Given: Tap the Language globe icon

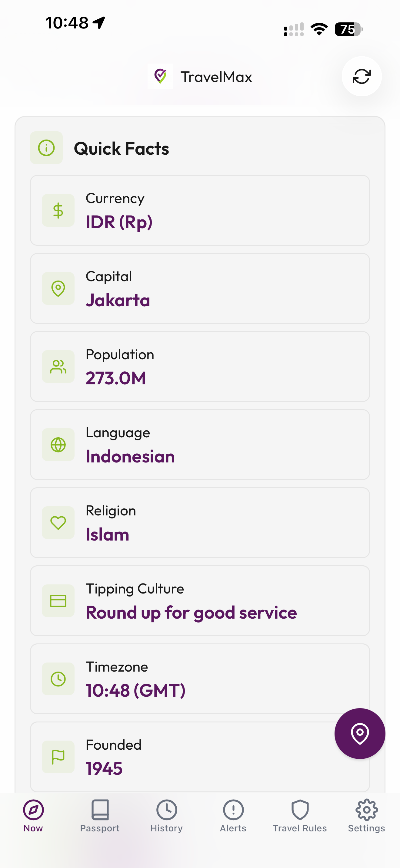Looking at the screenshot, I should tap(58, 445).
